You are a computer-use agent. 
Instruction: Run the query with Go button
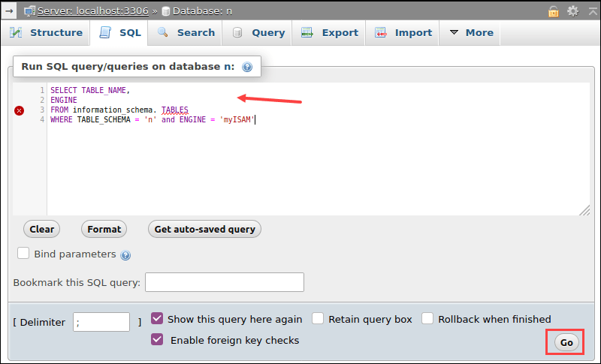566,342
